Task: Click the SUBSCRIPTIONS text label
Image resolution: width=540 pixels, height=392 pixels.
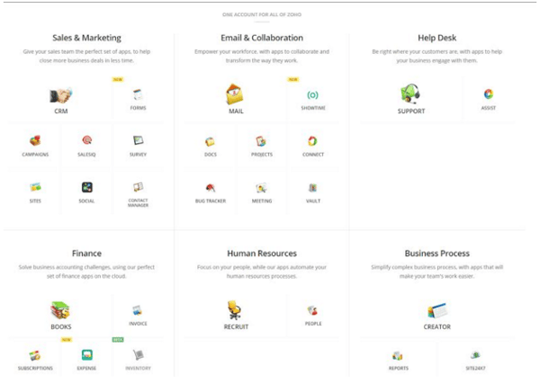Action: 35,369
